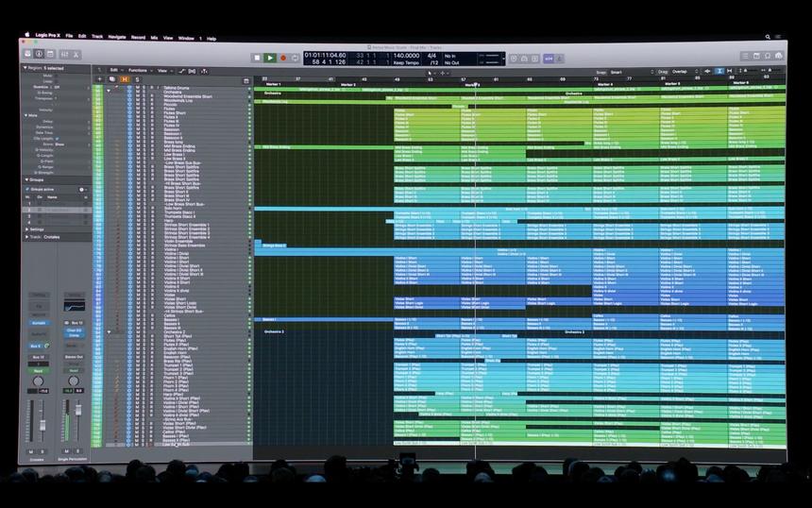This screenshot has width=812, height=508.
Task: Open the Navigate menu in menu bar
Action: (116, 37)
